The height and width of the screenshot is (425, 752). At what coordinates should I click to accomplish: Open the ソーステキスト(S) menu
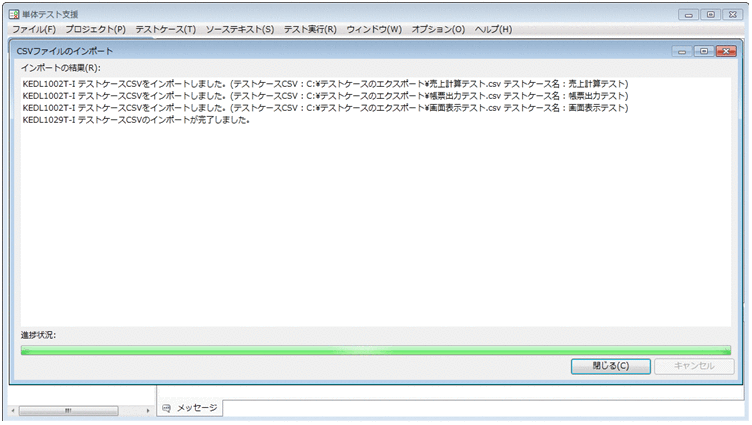click(240, 29)
